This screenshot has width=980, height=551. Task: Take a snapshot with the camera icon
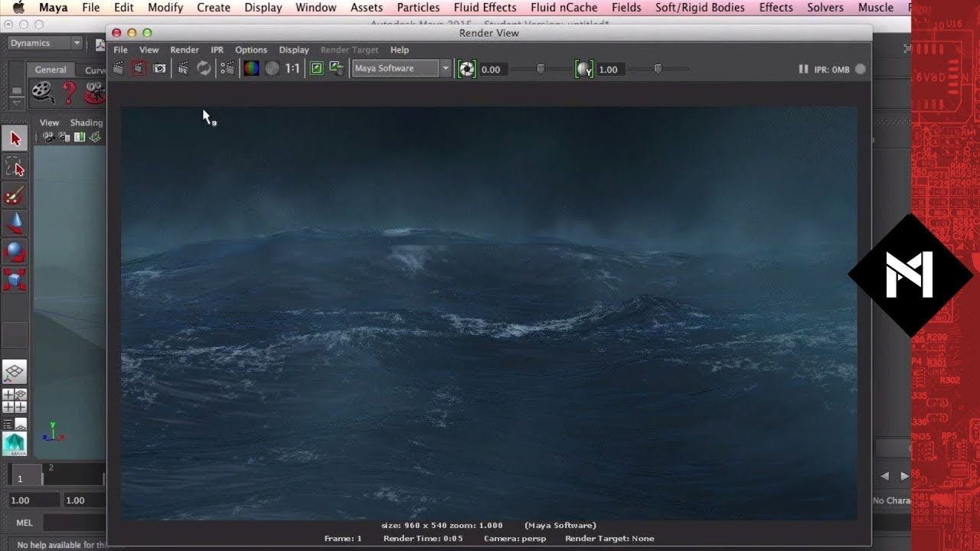159,69
